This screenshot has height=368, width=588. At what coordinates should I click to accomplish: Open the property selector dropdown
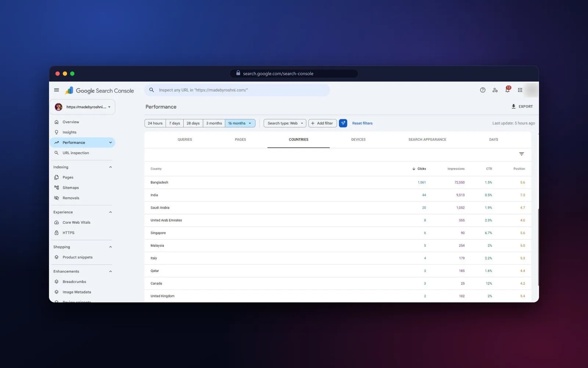click(x=83, y=107)
